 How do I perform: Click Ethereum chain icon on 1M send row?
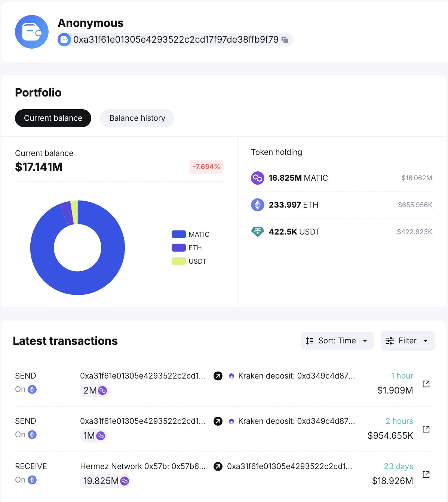tap(33, 435)
